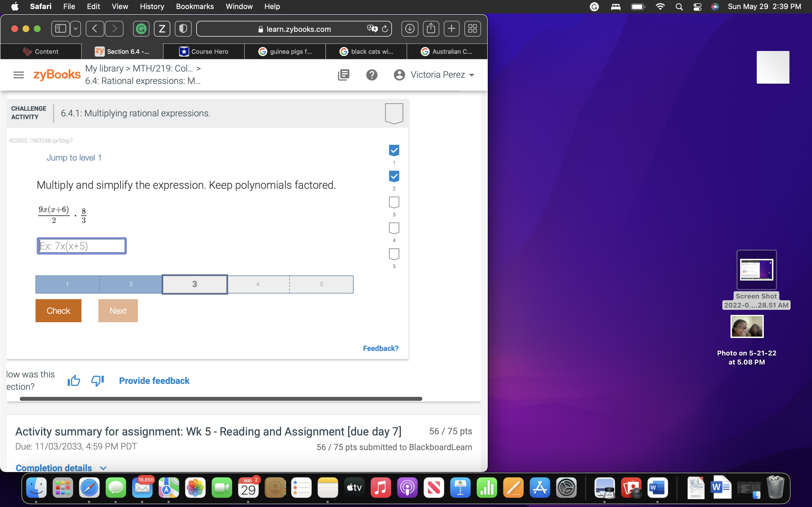The image size is (812, 507).
Task: Give a thumbs up on section feedback
Action: click(x=74, y=380)
